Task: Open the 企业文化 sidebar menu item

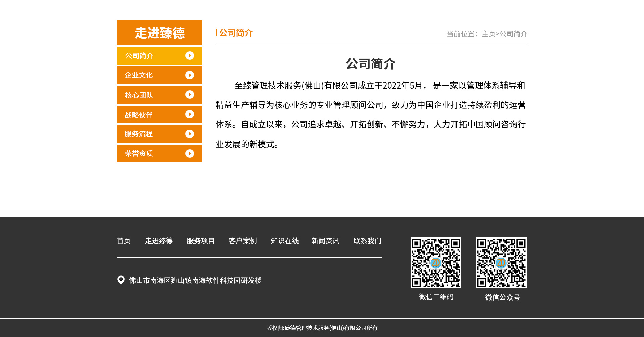Action: 139,75
